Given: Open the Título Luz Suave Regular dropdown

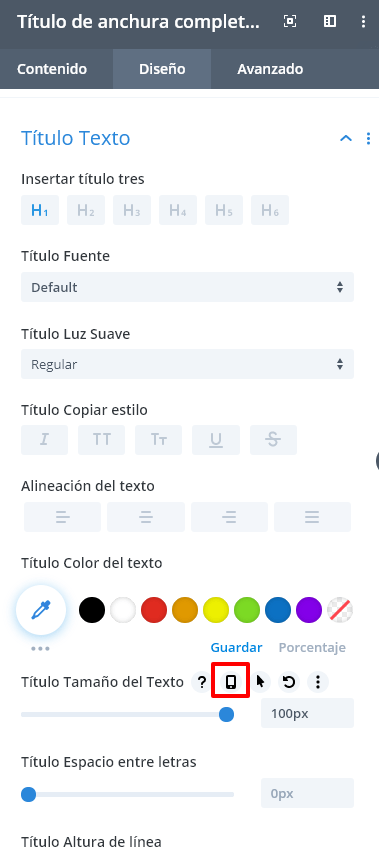Looking at the screenshot, I should pyautogui.click(x=188, y=364).
